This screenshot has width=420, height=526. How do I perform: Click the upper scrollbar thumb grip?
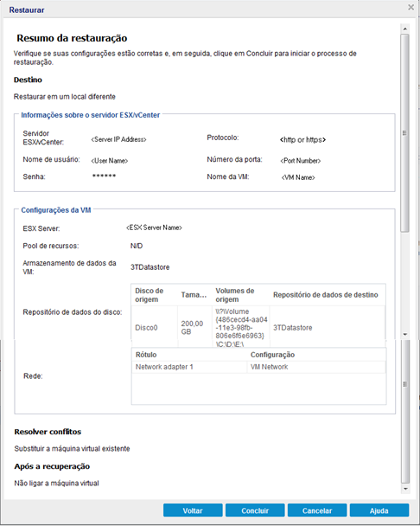[404, 133]
